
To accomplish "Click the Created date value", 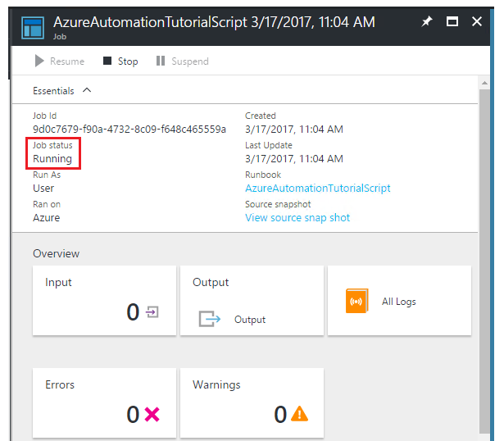I will [293, 130].
